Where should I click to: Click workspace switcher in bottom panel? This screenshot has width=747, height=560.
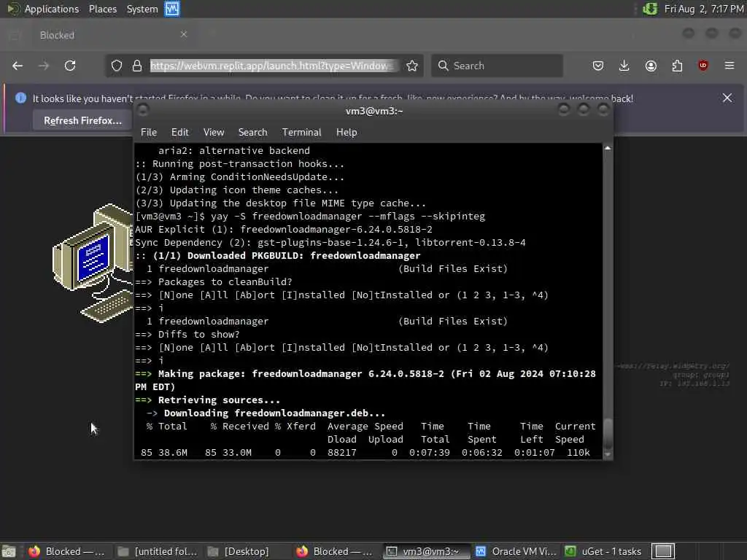point(663,551)
